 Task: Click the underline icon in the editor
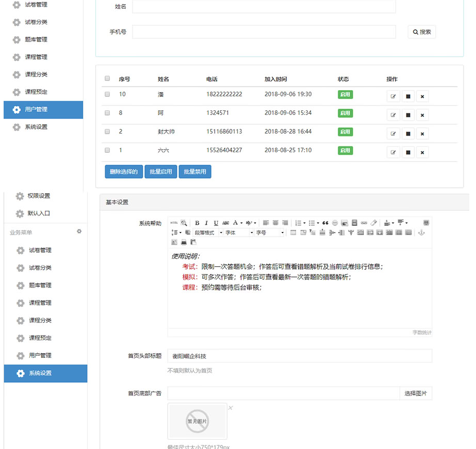216,223
